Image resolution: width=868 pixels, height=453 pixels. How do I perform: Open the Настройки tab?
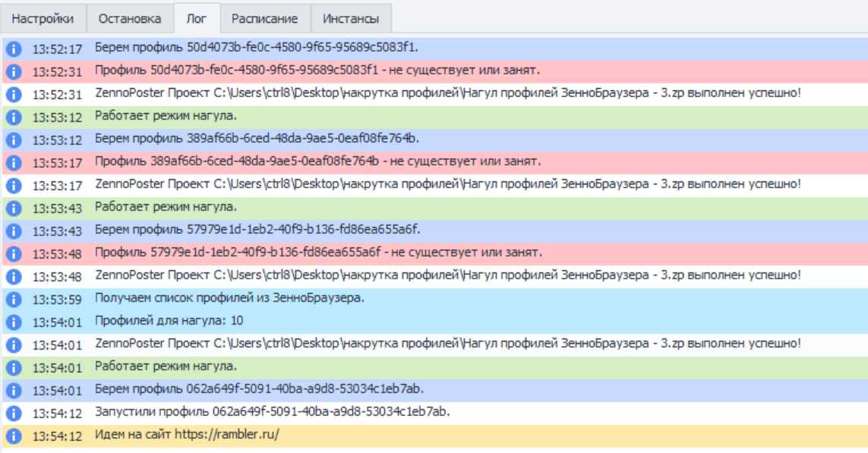[x=43, y=18]
